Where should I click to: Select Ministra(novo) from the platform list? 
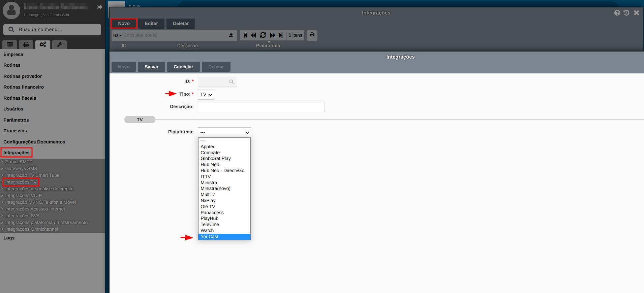click(x=224, y=189)
